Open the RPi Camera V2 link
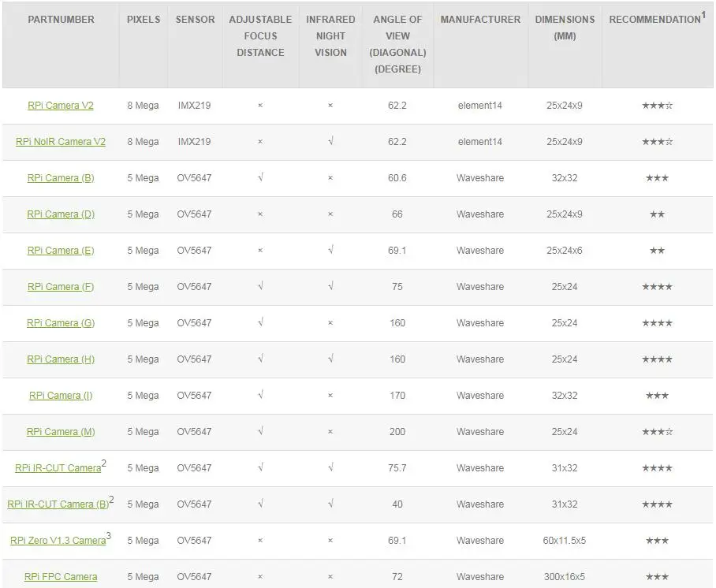Screen dimensions: 716x588 point(61,106)
